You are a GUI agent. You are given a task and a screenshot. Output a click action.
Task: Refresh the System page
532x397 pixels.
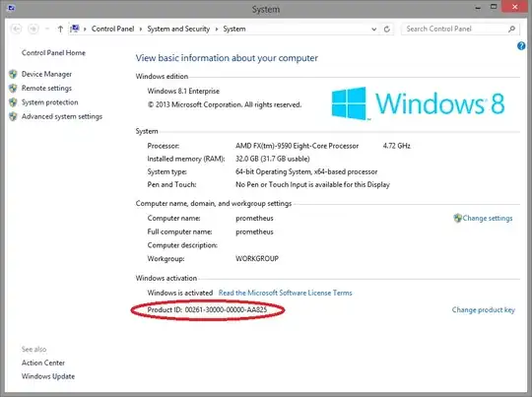click(387, 30)
